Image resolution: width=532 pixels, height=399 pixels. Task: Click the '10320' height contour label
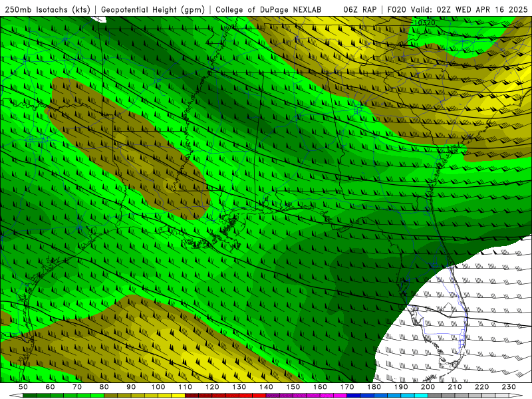[x=425, y=23]
